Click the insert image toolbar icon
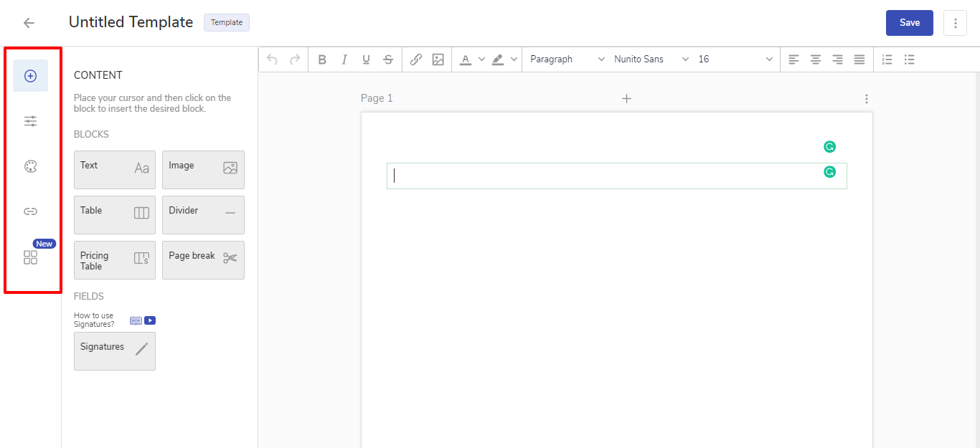 click(438, 59)
